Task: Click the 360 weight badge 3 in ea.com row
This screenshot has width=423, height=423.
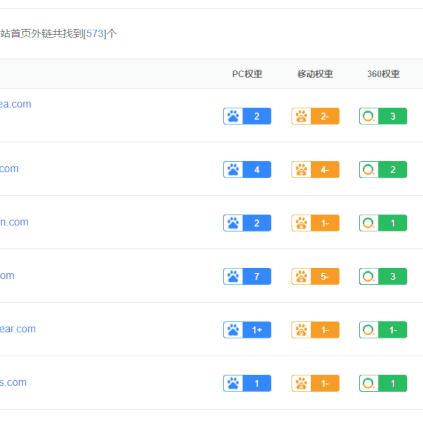Action: tap(383, 116)
